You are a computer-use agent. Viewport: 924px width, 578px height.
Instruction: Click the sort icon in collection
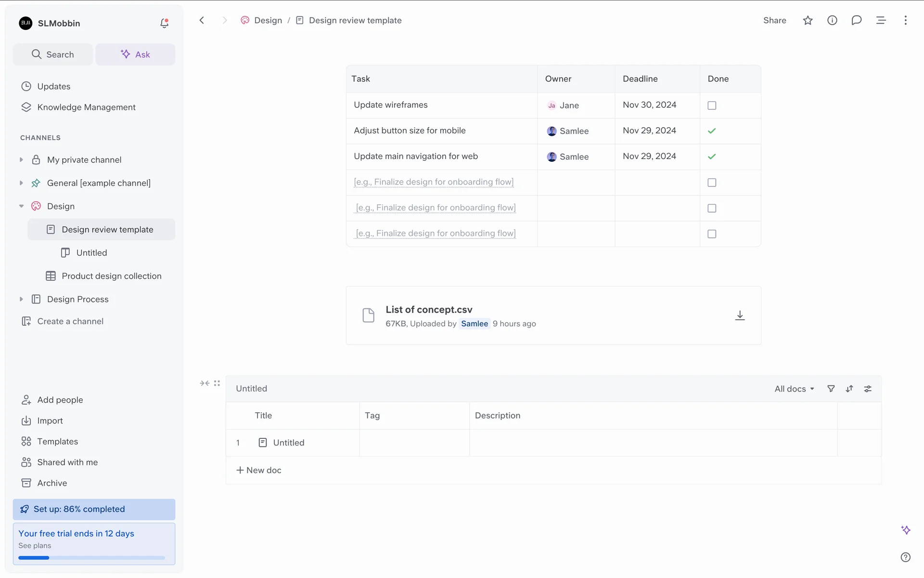pos(849,389)
